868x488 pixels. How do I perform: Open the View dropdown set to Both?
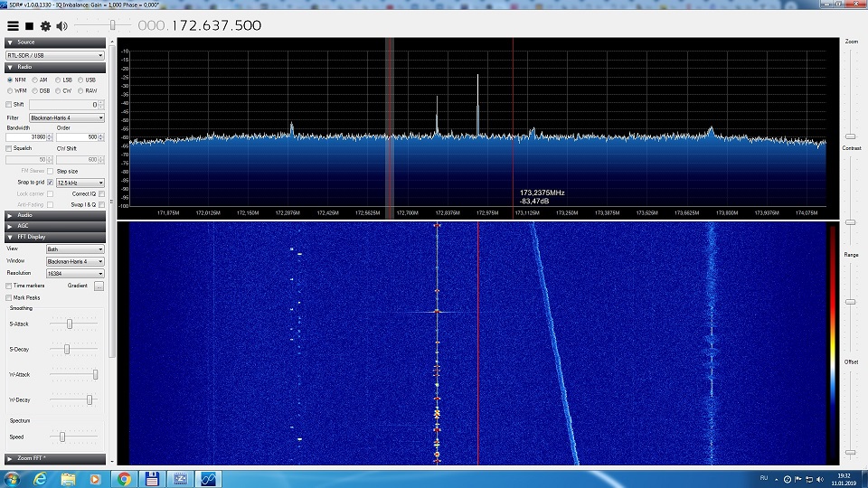coord(75,249)
